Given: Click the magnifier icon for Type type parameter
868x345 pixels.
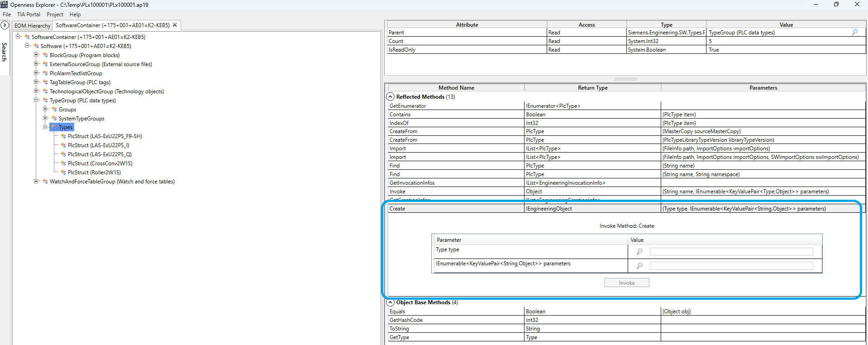Looking at the screenshot, I should (x=639, y=252).
